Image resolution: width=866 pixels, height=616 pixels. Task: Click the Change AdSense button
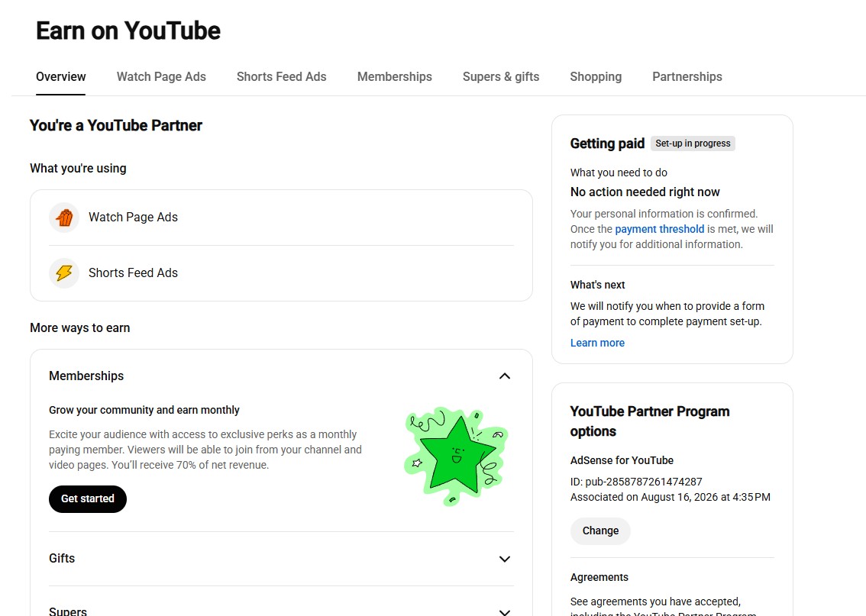tap(600, 531)
